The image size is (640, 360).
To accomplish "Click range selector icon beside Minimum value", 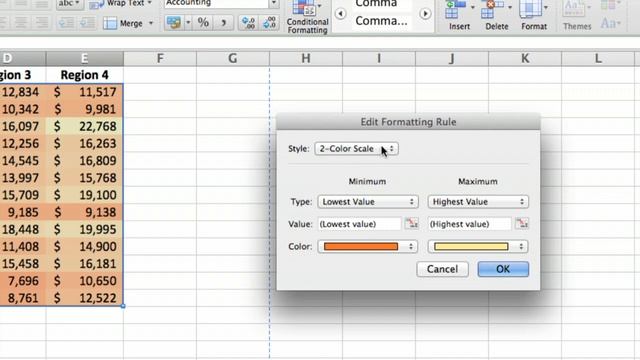I will [411, 223].
